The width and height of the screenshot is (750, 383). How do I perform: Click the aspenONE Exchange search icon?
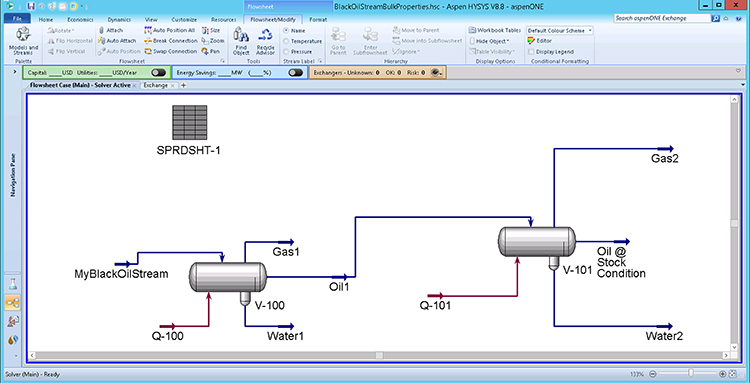716,18
